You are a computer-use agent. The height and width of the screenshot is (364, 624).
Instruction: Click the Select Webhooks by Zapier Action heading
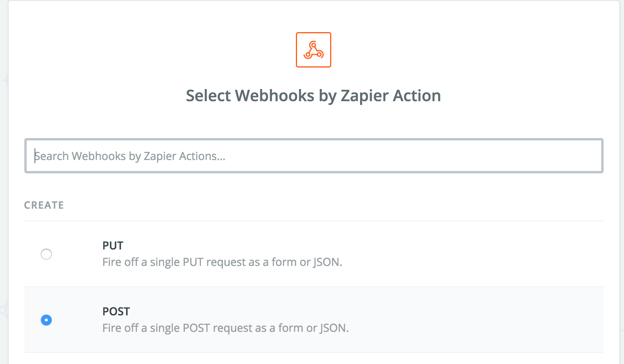tap(313, 96)
